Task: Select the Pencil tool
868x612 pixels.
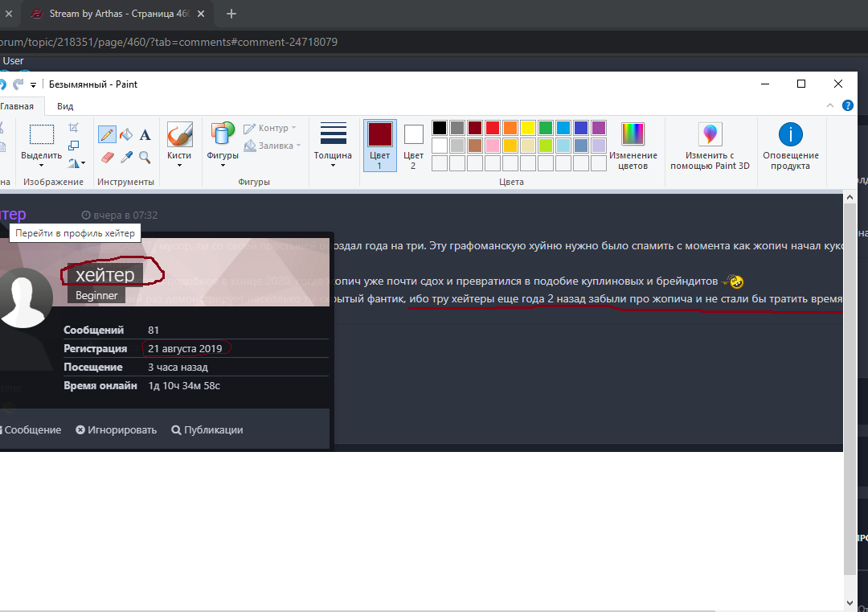Action: pyautogui.click(x=106, y=134)
